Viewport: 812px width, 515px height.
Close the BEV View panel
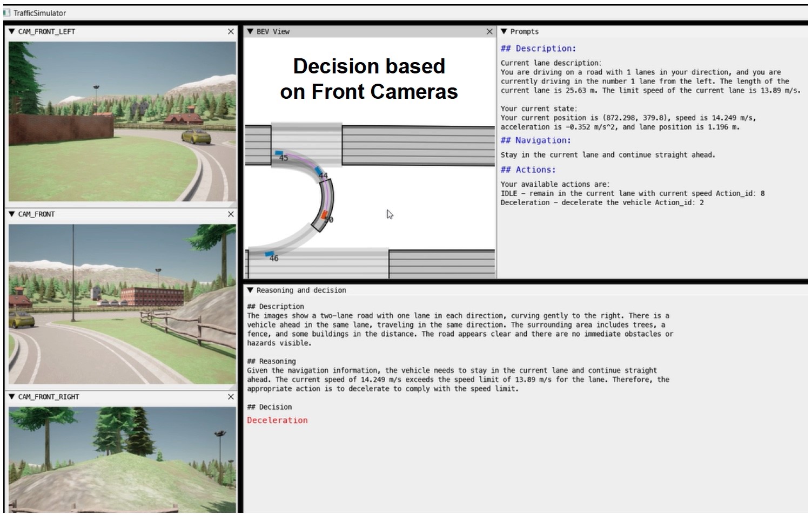coord(489,32)
